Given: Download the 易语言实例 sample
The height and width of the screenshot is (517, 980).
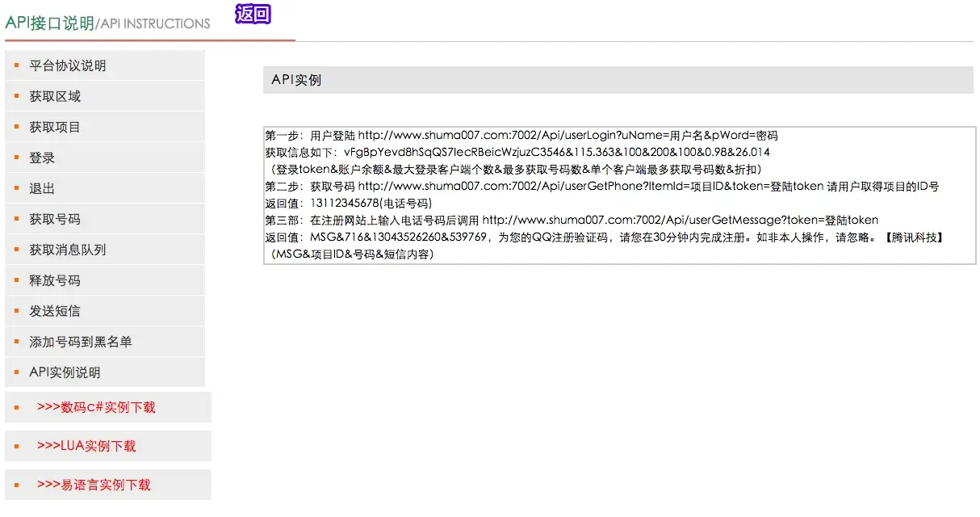Looking at the screenshot, I should pos(94,485).
